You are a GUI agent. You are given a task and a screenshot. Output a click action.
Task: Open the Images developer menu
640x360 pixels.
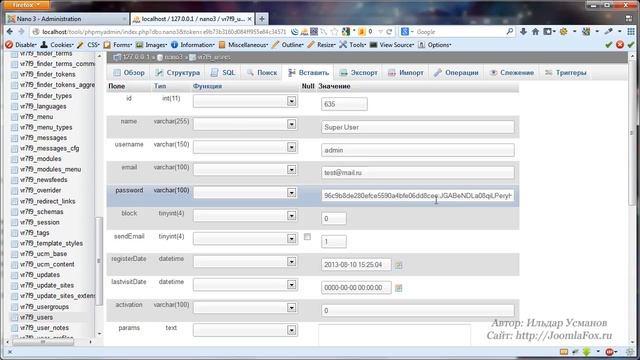[151, 45]
